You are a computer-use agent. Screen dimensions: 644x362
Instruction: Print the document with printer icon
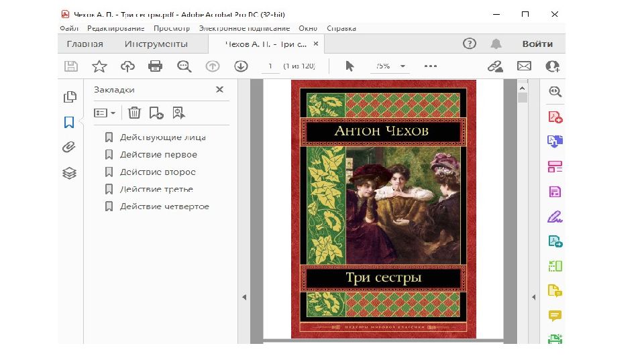155,66
